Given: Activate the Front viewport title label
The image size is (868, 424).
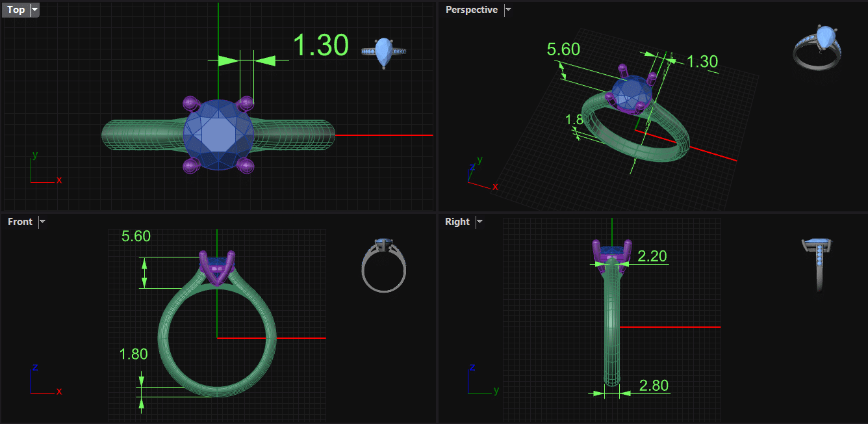Looking at the screenshot, I should 20,222.
